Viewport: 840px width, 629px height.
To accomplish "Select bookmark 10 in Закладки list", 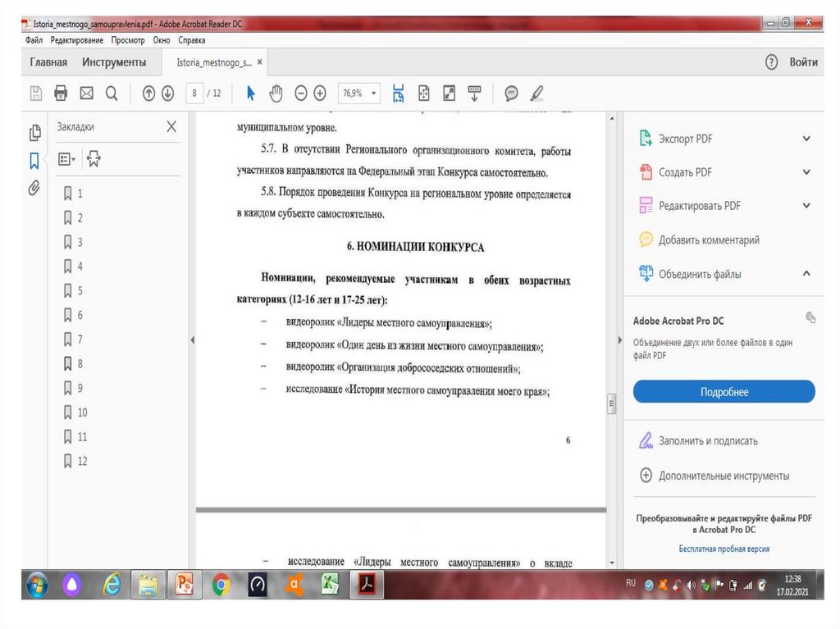I will pyautogui.click(x=82, y=412).
